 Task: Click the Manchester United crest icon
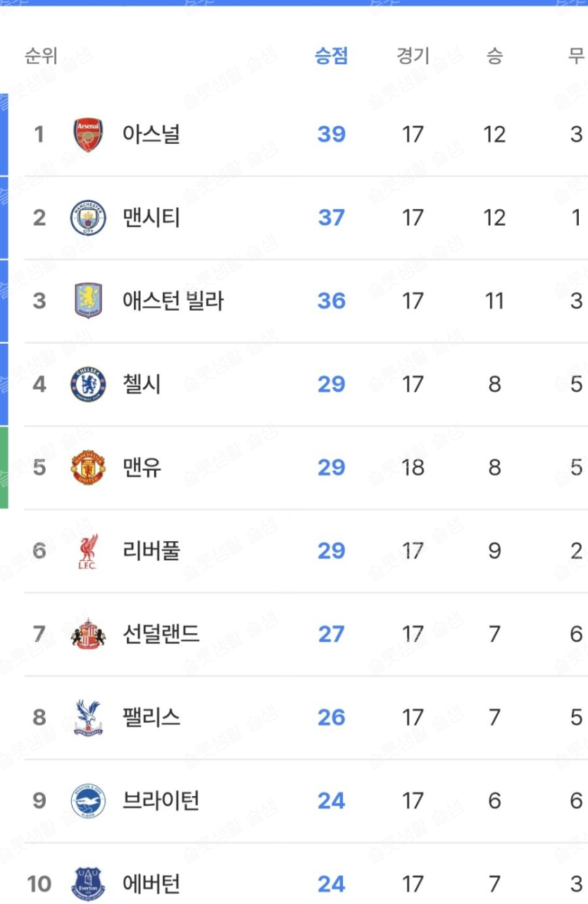click(88, 467)
